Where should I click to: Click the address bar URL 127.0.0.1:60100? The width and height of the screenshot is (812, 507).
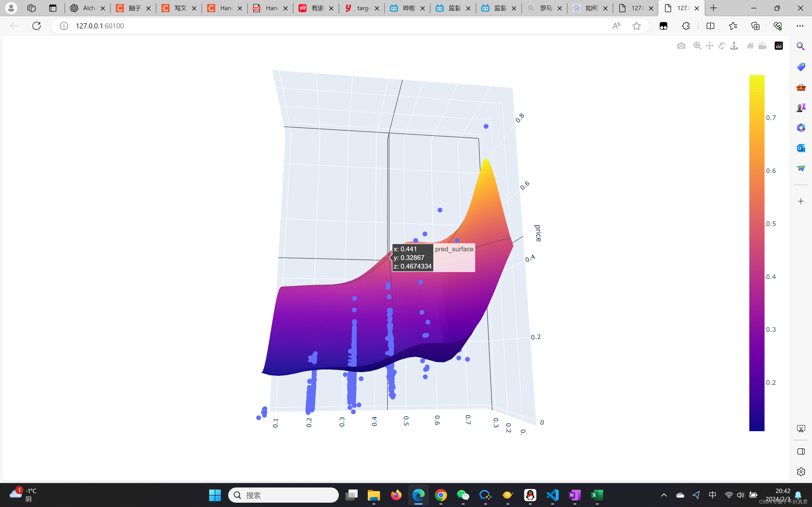[x=100, y=26]
